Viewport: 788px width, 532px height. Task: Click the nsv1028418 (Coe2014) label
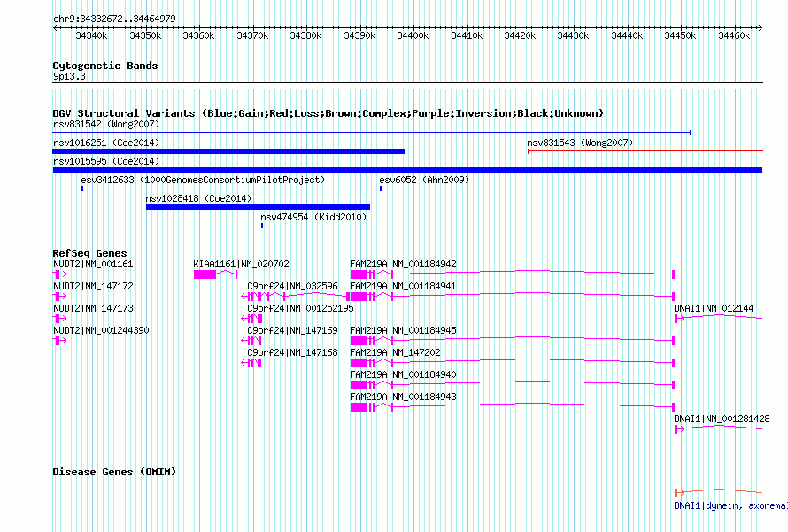tap(198, 198)
